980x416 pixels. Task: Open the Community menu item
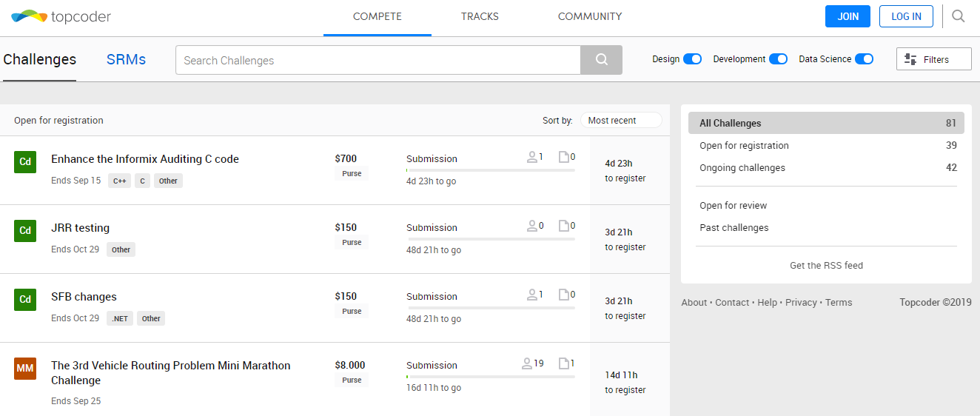tap(589, 16)
